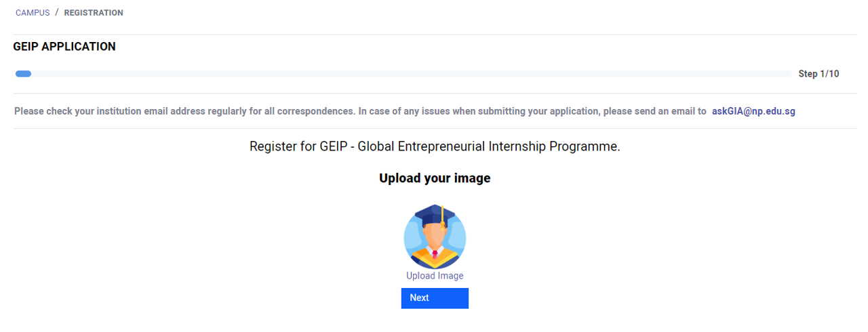
Task: Click the graduate avatar profile image
Action: pos(435,237)
